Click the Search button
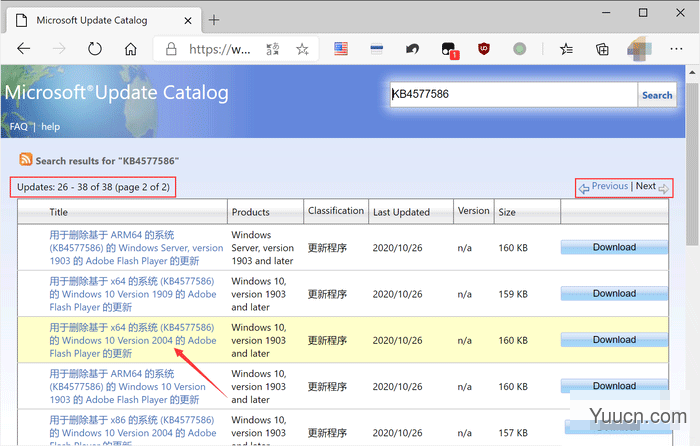The width and height of the screenshot is (700, 446). tap(657, 95)
